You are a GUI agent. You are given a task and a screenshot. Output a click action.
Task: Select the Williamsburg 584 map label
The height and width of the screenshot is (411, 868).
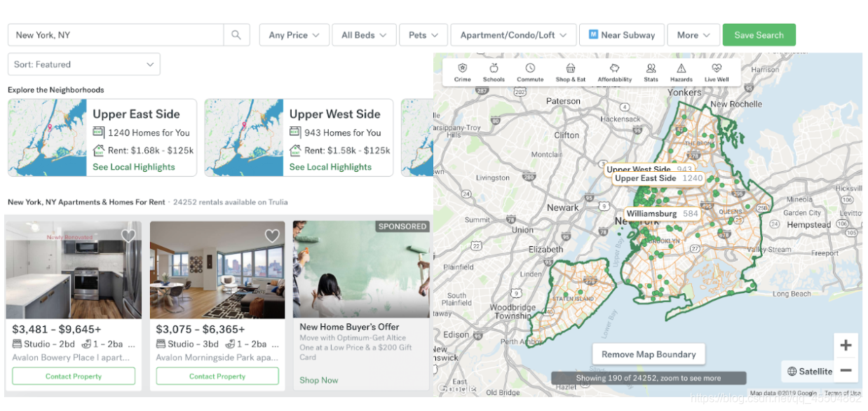pyautogui.click(x=663, y=214)
